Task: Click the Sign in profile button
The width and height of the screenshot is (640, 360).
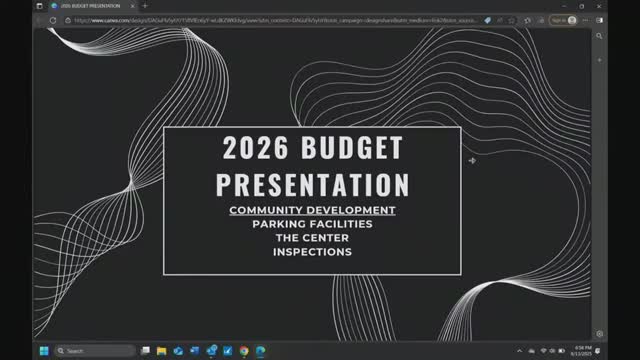Action: pyautogui.click(x=563, y=20)
